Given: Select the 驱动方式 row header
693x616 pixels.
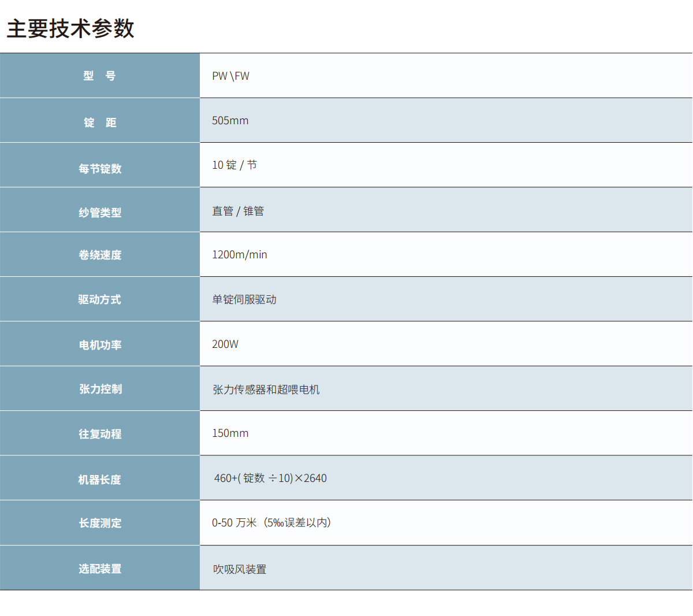Looking at the screenshot, I should click(99, 299).
